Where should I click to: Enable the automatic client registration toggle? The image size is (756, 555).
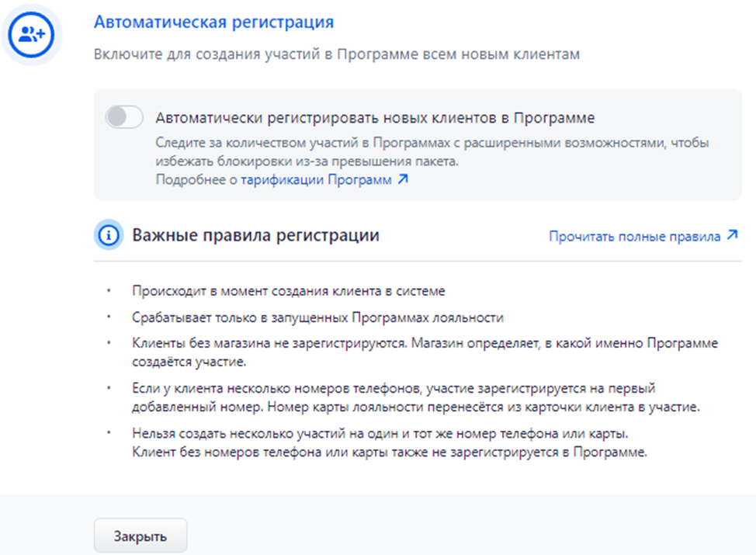point(124,117)
